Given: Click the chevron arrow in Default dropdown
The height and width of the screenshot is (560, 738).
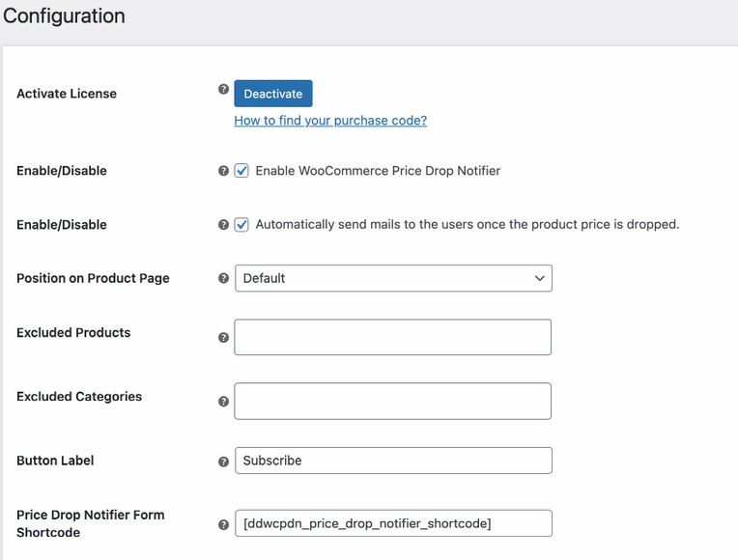Looking at the screenshot, I should 539,278.
